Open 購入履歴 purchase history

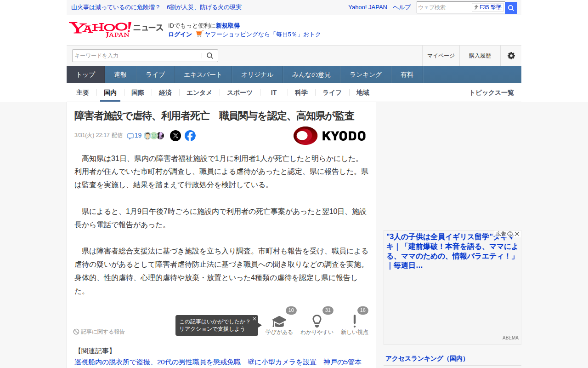pyautogui.click(x=480, y=56)
